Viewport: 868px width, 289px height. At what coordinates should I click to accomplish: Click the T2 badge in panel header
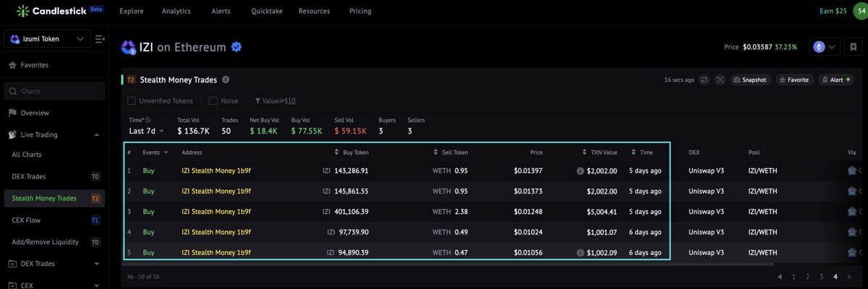(131, 79)
